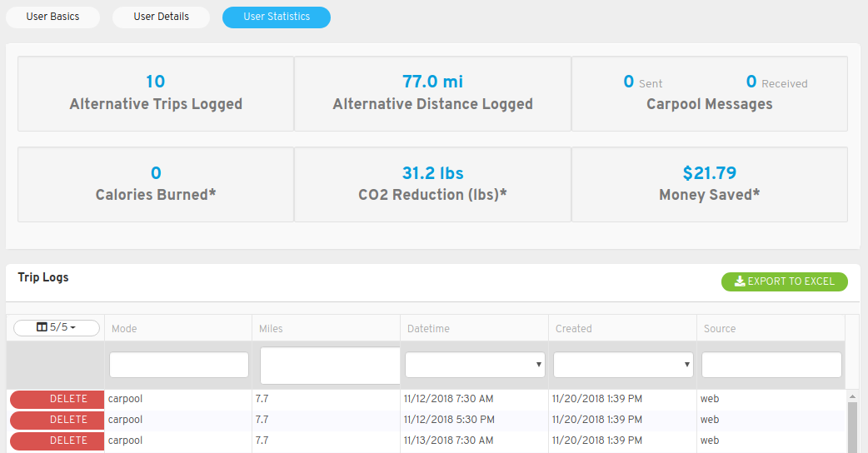
Task: Click the 10 Alternative Trips Logged value
Action: (x=156, y=82)
